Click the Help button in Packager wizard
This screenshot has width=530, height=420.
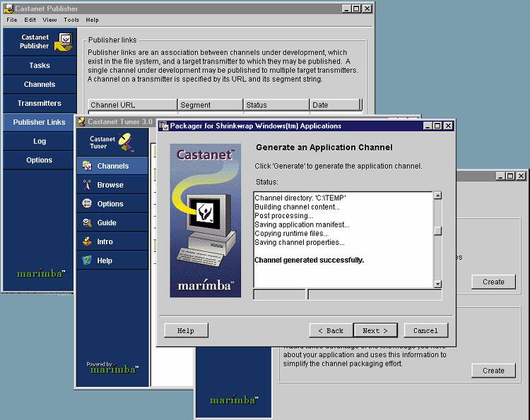tap(186, 330)
